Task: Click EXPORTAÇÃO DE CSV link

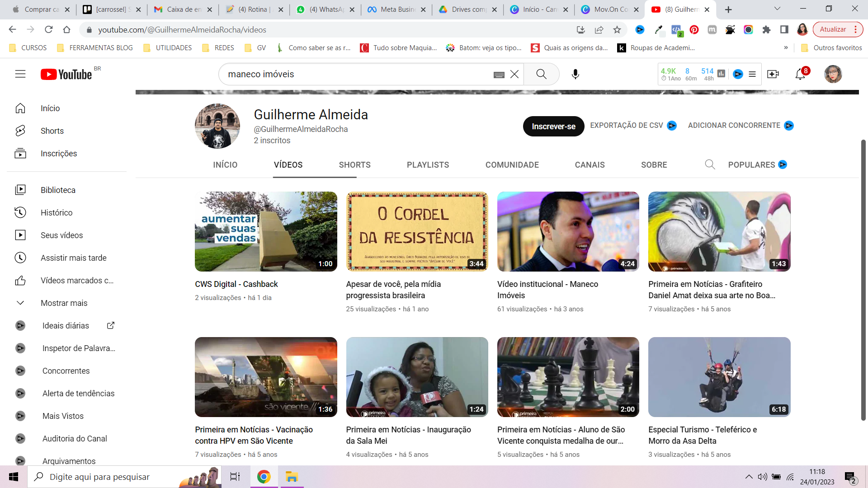Action: 626,126
